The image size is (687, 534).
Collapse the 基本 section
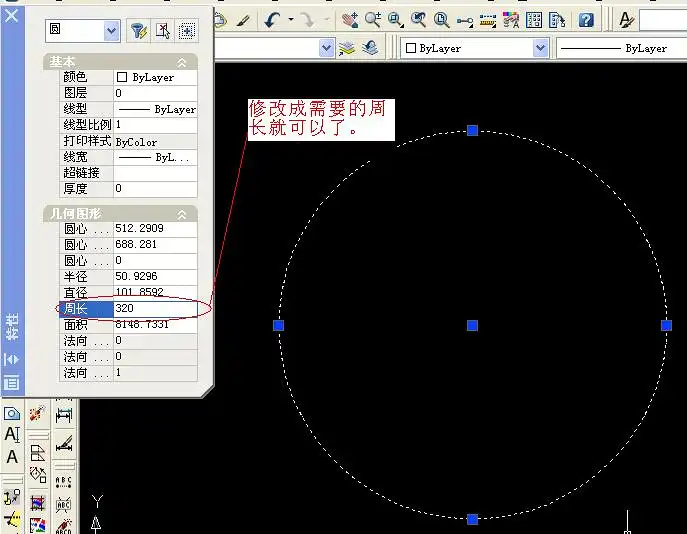(x=181, y=62)
